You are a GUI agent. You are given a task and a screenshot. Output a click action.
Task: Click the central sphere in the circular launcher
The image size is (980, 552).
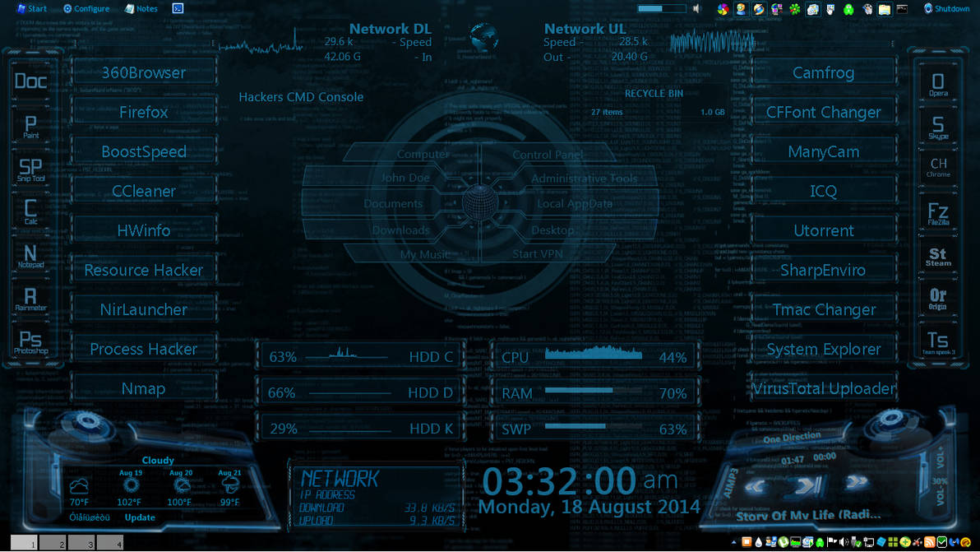tap(480, 202)
